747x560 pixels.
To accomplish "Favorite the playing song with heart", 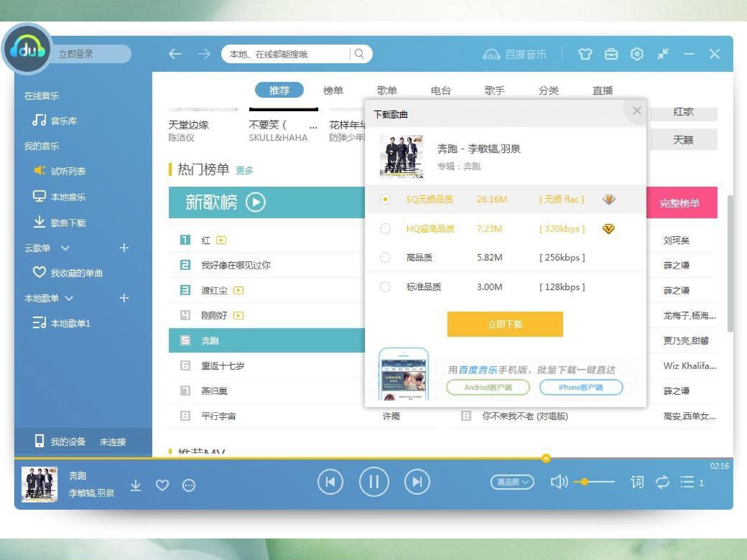I will pyautogui.click(x=162, y=485).
